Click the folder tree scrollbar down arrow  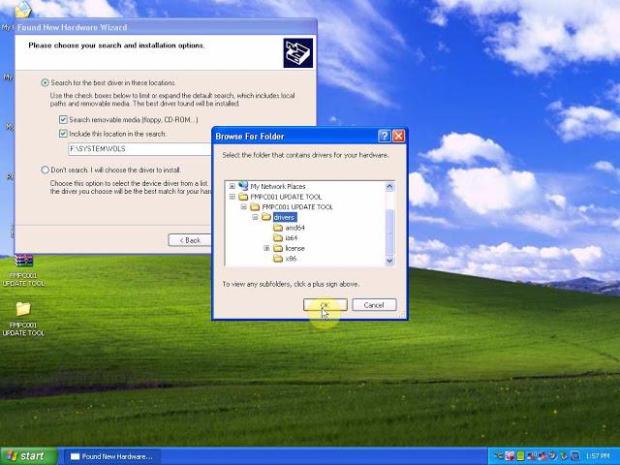tap(389, 261)
